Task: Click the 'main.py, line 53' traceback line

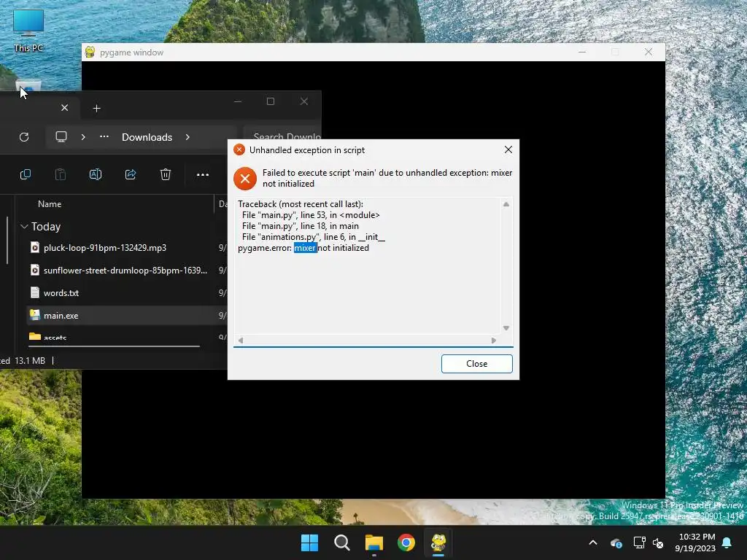Action: pos(311,215)
